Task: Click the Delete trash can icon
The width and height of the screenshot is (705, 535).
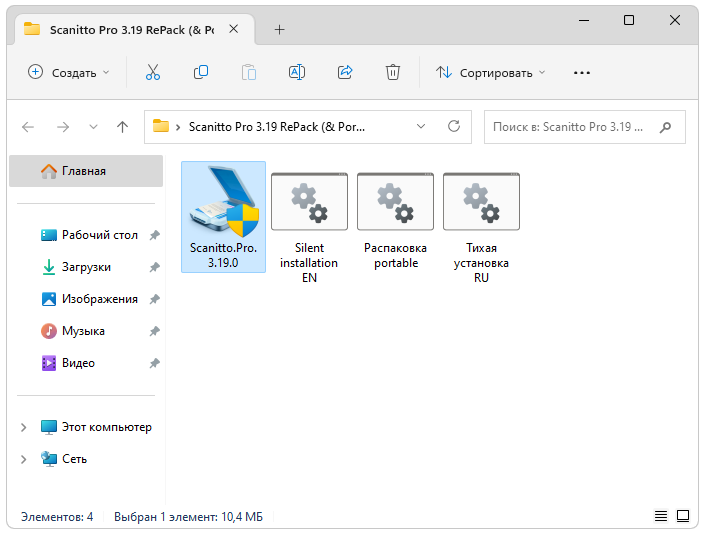Action: tap(393, 72)
